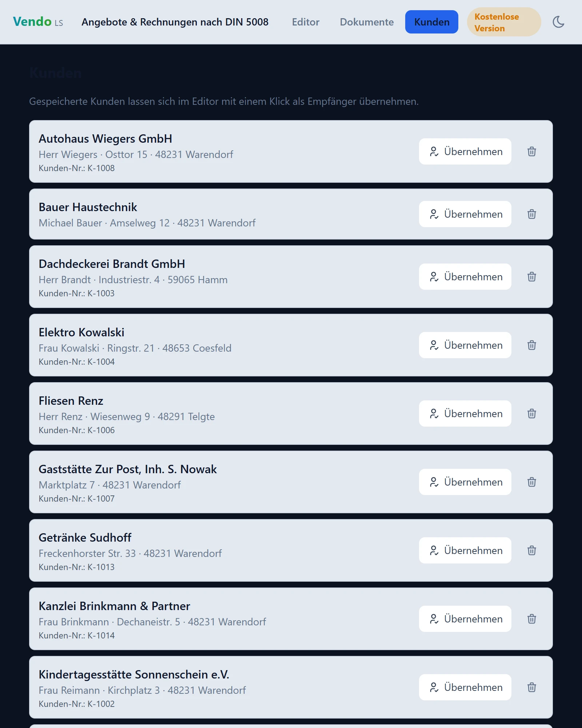
Task: Apply Bauer Haustechnik via Übernehmen button
Action: click(465, 214)
